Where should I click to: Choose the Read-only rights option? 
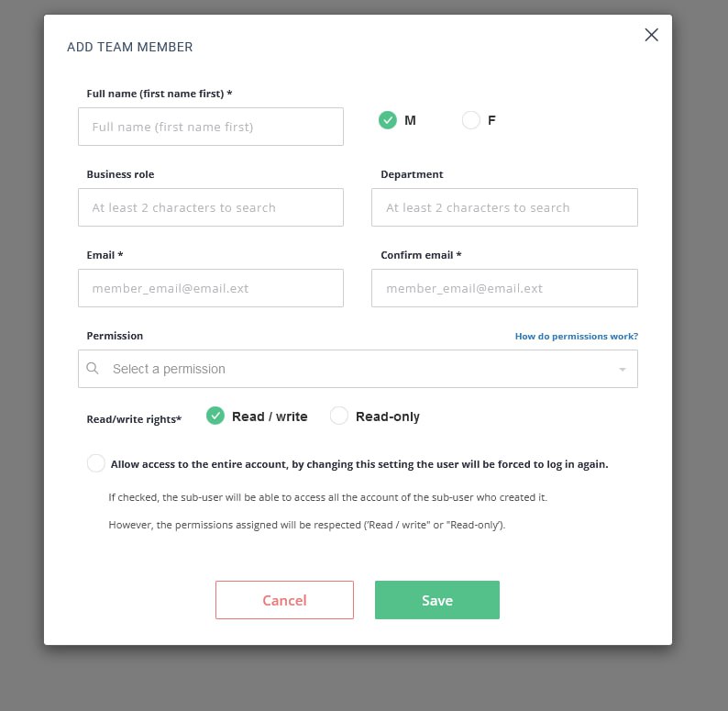pyautogui.click(x=339, y=416)
